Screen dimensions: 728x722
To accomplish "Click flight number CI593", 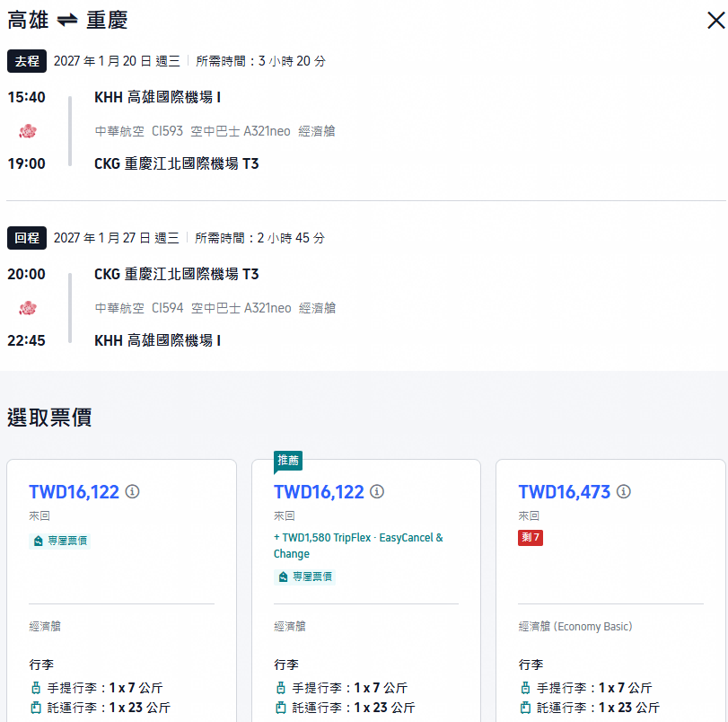I will [x=167, y=131].
